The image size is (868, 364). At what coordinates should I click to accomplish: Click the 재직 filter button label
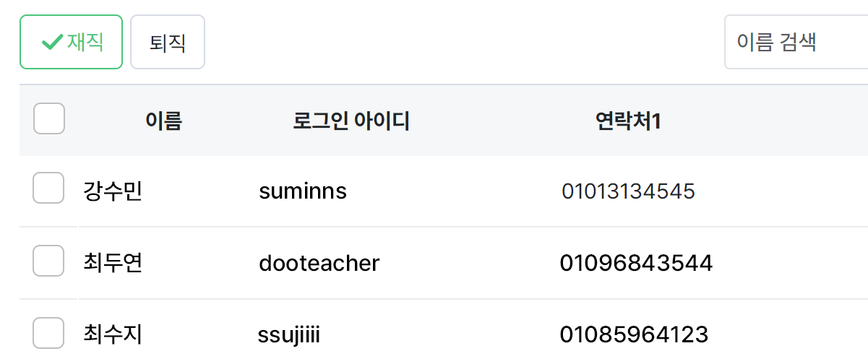click(85, 43)
